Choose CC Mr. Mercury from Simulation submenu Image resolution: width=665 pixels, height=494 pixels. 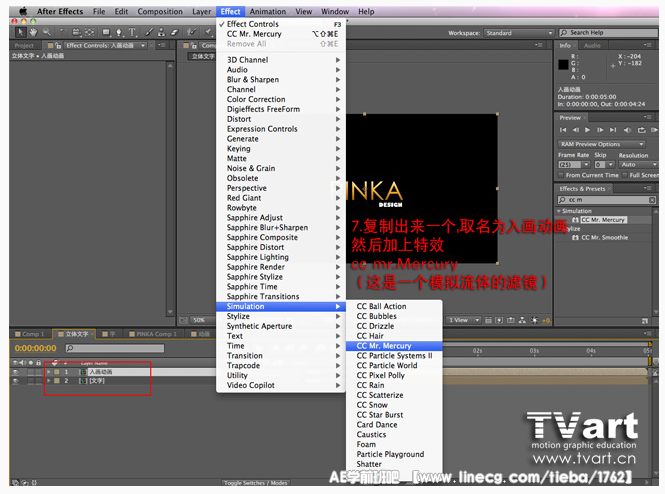(x=394, y=346)
